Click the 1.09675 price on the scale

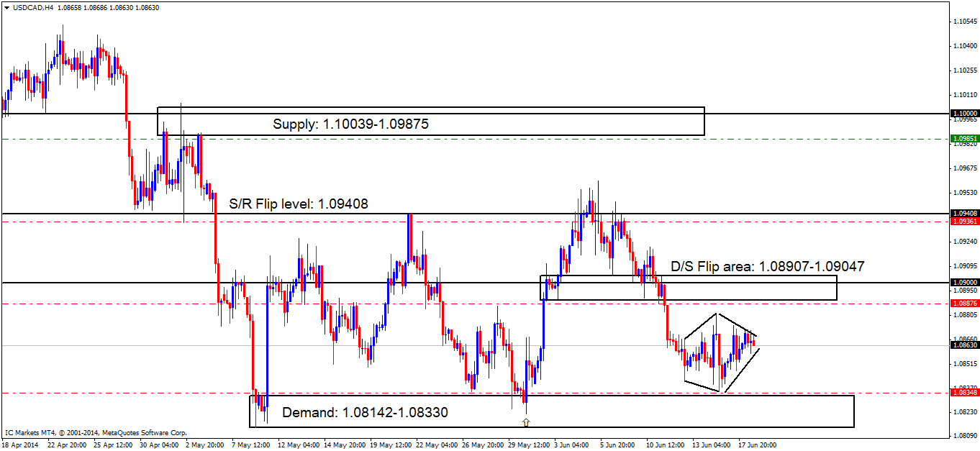coord(965,168)
